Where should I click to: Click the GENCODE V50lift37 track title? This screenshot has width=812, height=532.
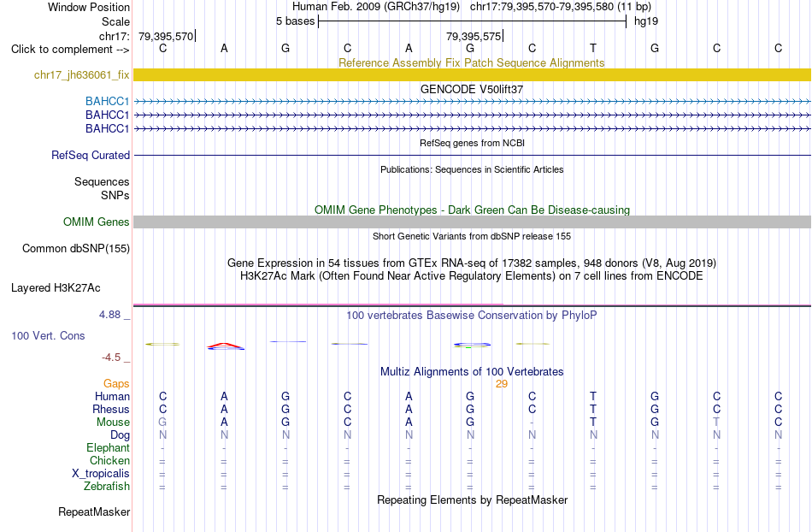point(472,89)
